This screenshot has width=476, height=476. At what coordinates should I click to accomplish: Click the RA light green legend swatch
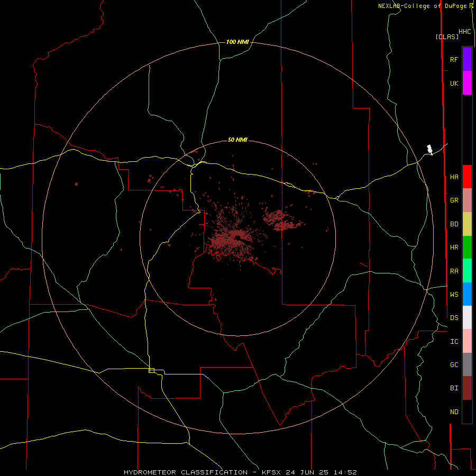click(467, 271)
